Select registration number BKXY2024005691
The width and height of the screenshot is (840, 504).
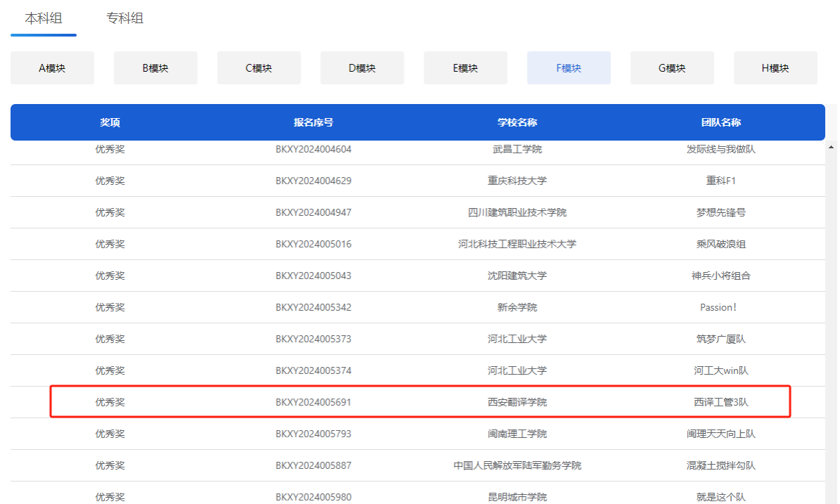point(313,402)
